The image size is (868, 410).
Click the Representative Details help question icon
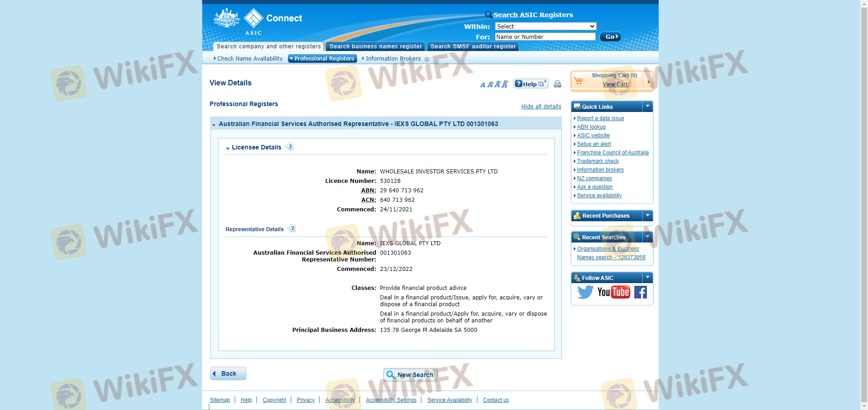coord(292,228)
